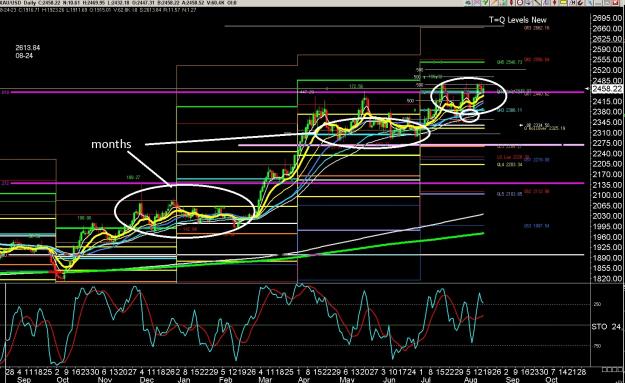Click the May month label on the date axis

(x=347, y=379)
